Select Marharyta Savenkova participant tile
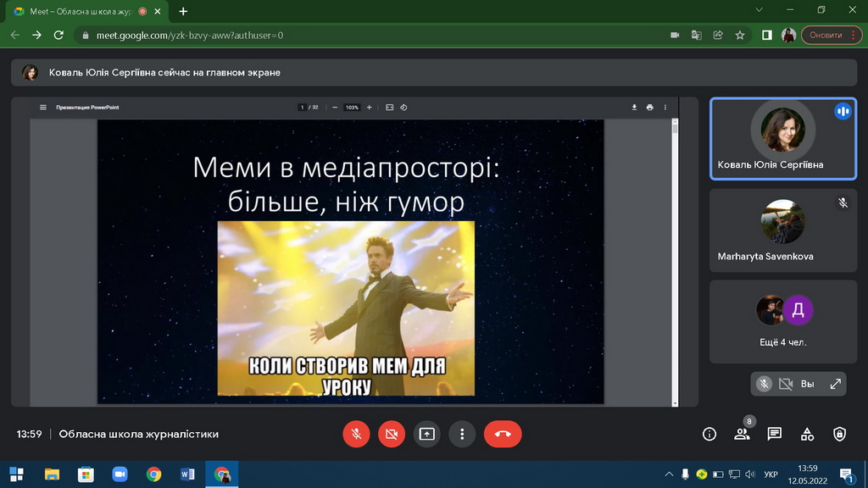868x488 pixels. [x=782, y=230]
